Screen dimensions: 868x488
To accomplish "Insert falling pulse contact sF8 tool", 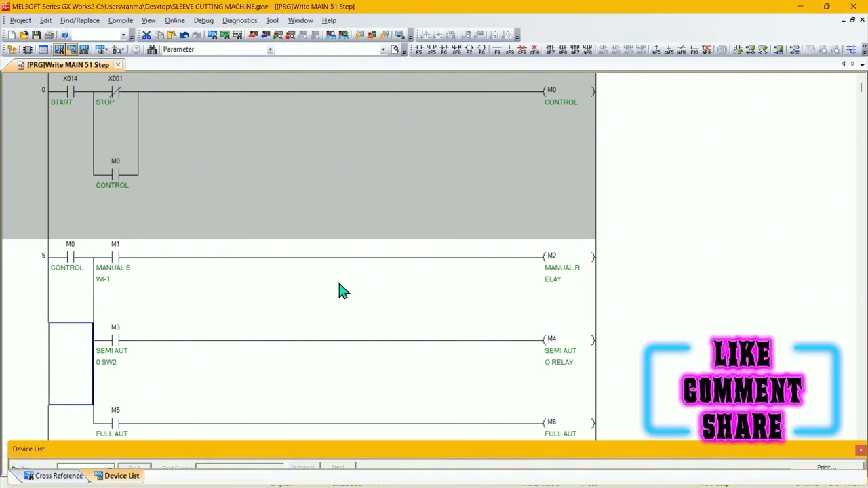I will (x=562, y=49).
